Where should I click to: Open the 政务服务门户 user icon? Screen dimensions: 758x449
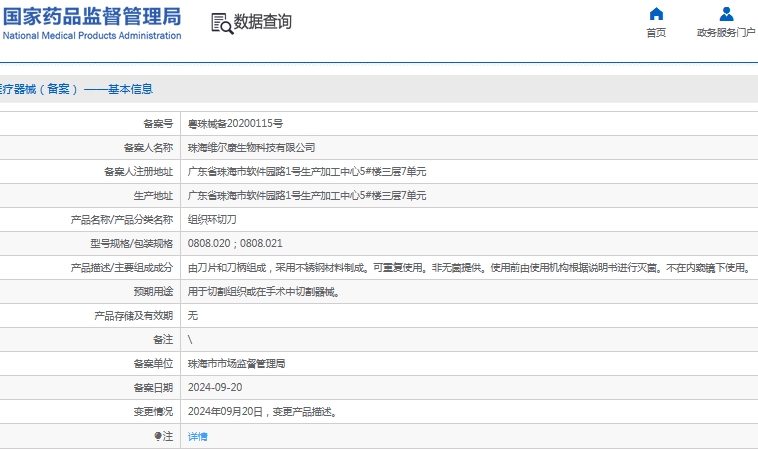pos(726,14)
